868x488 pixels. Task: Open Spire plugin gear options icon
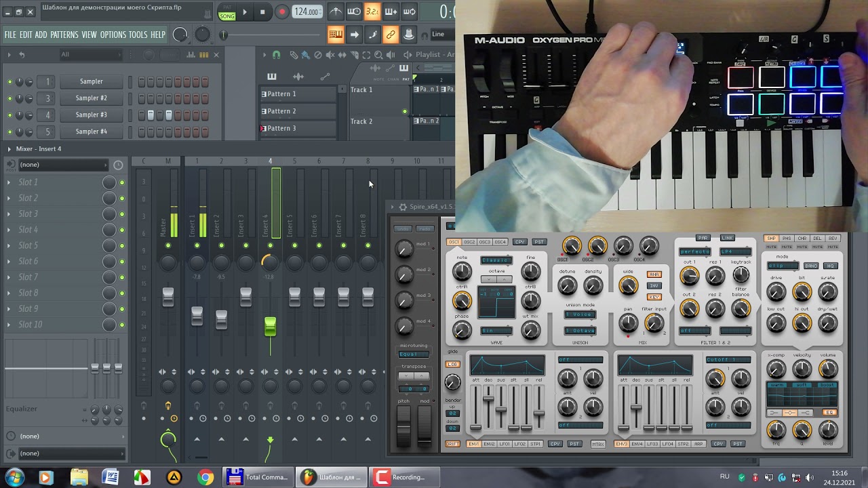403,207
